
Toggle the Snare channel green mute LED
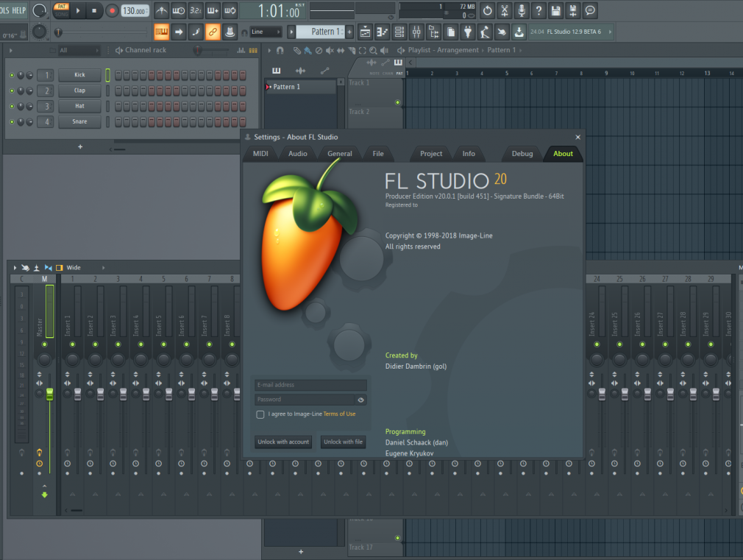click(12, 122)
